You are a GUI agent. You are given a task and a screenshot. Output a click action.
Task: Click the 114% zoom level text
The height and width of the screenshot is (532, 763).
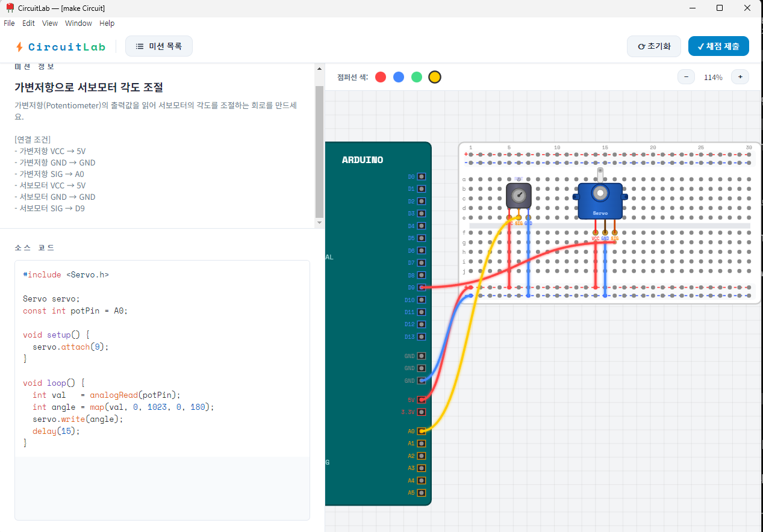[713, 77]
